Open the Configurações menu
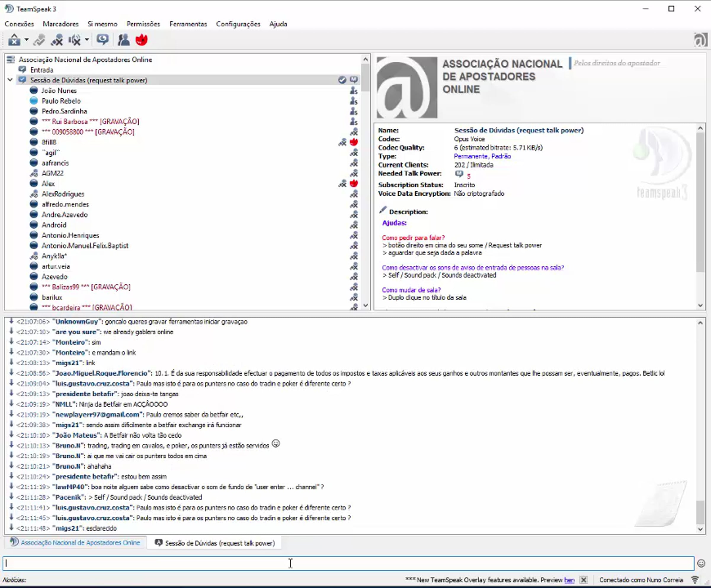The height and width of the screenshot is (588, 711). coord(238,24)
